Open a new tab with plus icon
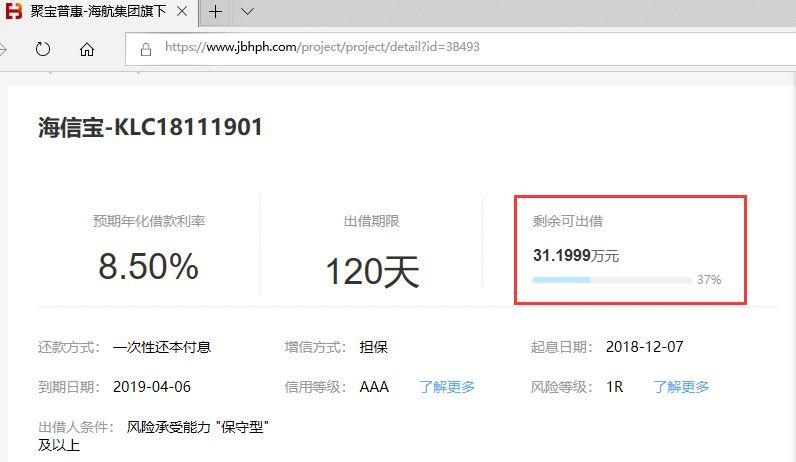The width and height of the screenshot is (796, 462). [x=215, y=11]
